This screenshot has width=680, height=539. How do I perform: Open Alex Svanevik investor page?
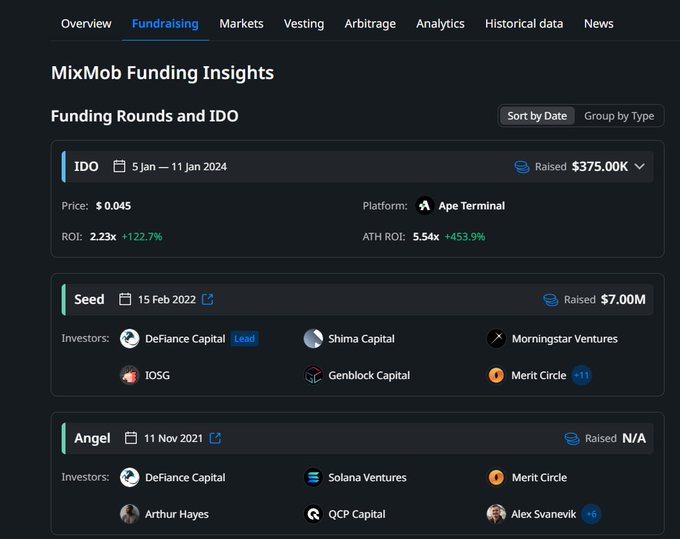544,514
